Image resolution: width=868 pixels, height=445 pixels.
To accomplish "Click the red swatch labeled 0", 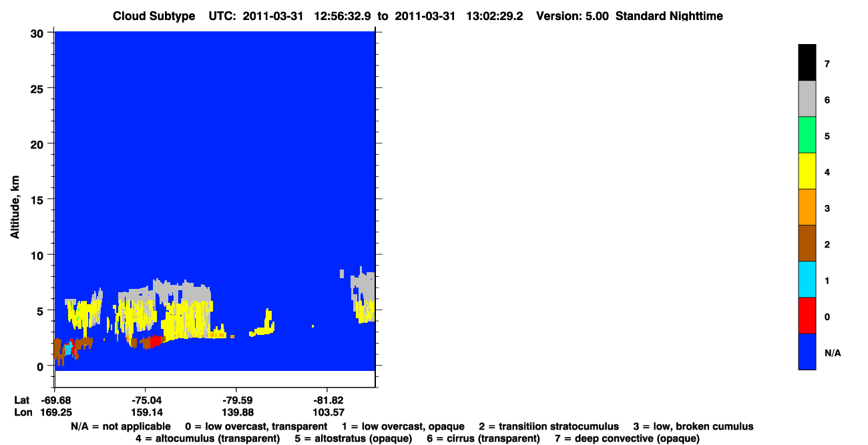I will (807, 315).
